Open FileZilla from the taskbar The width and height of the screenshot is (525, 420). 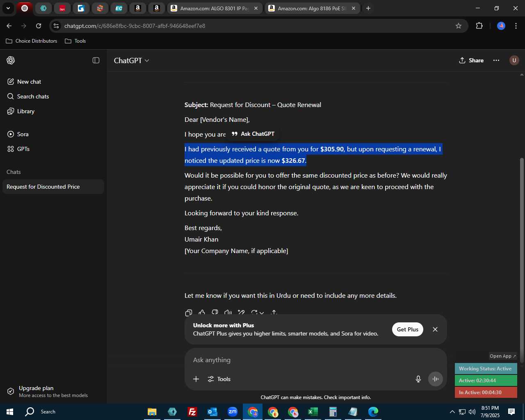pyautogui.click(x=192, y=412)
